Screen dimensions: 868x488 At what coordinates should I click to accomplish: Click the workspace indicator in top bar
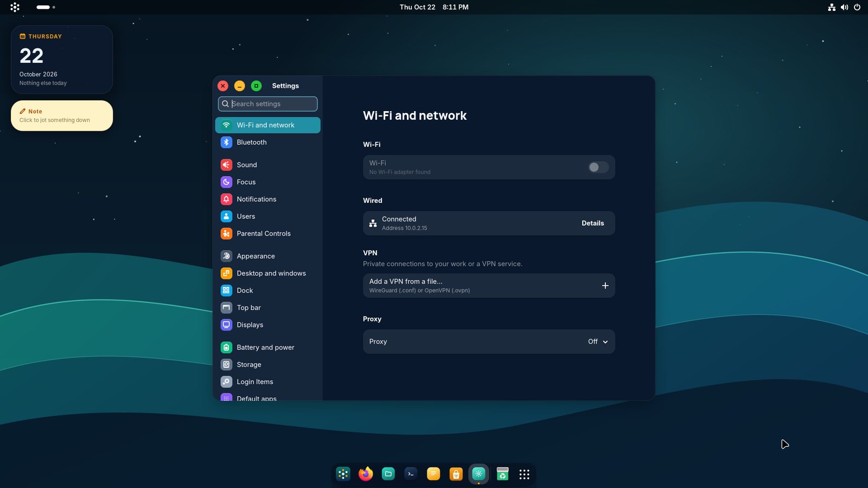click(46, 7)
